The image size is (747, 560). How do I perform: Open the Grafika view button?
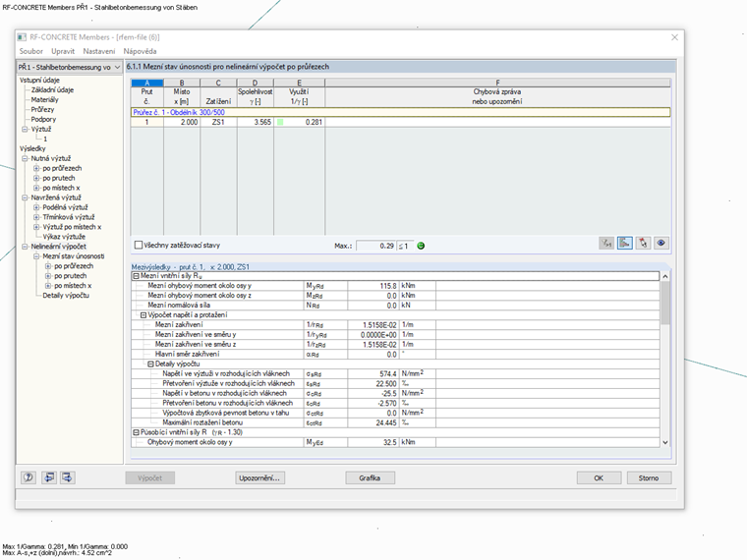[x=371, y=477]
